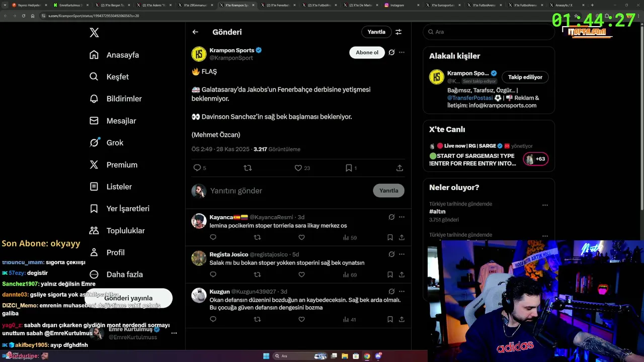Screen dimensions: 644x362
Task: Like the Regista Josico comment
Action: coord(301,275)
